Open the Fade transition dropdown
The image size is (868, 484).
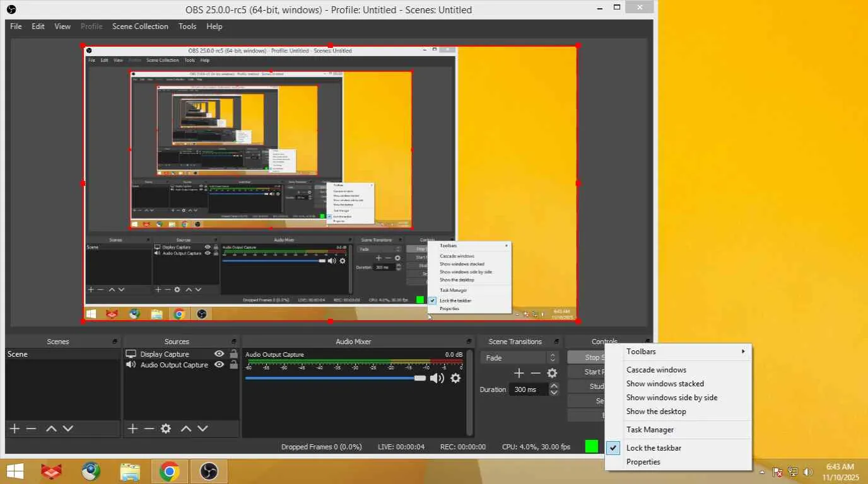tap(519, 358)
